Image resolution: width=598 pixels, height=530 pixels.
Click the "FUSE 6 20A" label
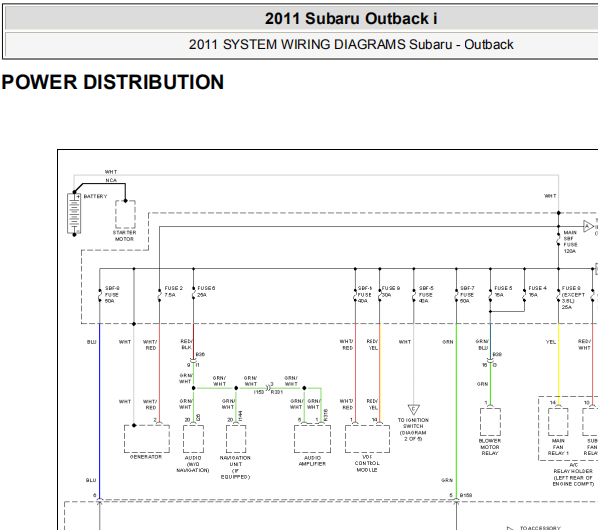click(206, 291)
